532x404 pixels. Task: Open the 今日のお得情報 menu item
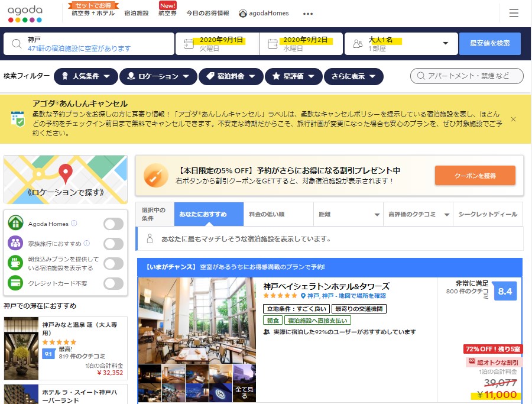[207, 13]
